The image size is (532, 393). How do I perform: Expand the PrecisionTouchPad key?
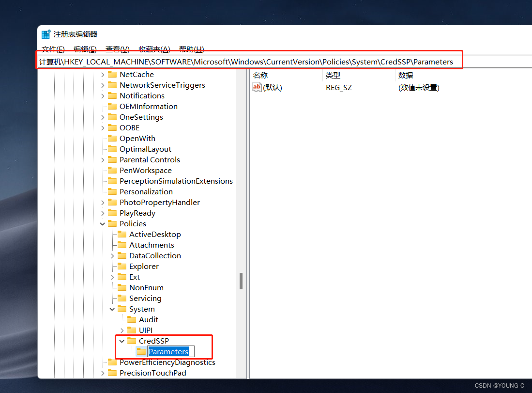[103, 373]
